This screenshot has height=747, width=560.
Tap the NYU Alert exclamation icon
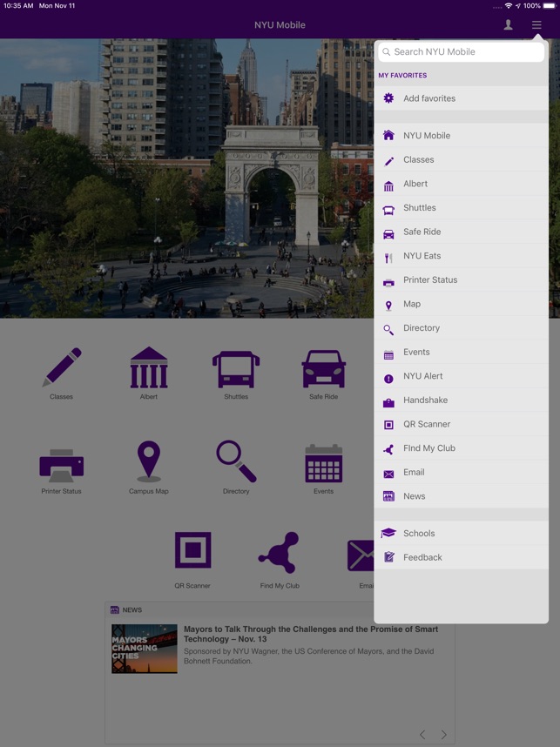click(x=388, y=379)
